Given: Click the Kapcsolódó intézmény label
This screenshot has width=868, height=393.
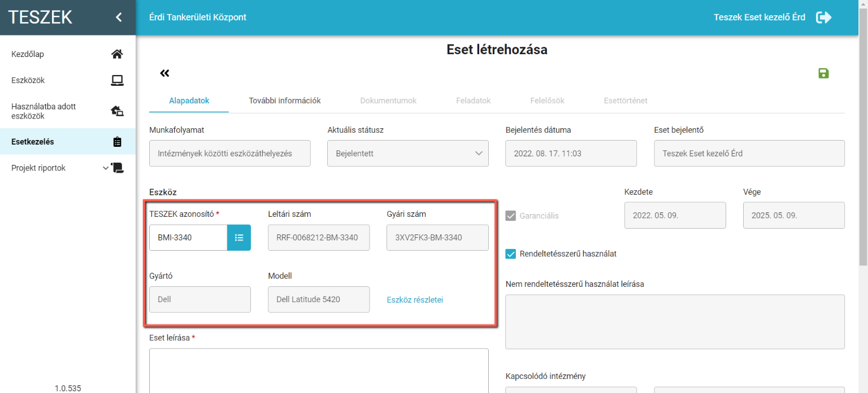Looking at the screenshot, I should click(x=545, y=376).
